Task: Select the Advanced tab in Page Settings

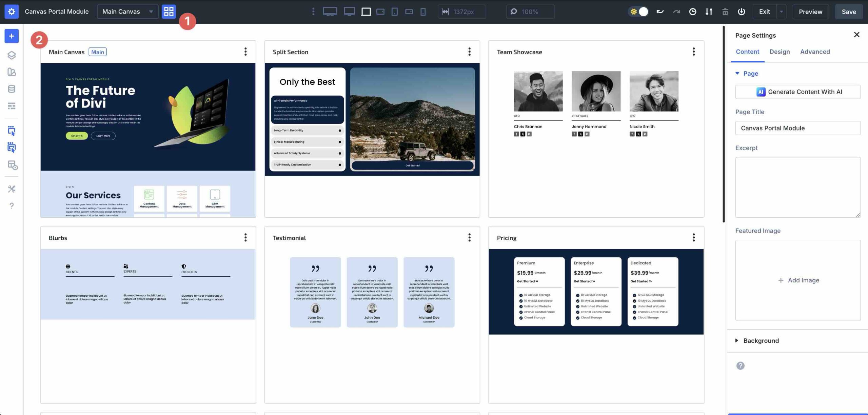Action: [x=815, y=52]
